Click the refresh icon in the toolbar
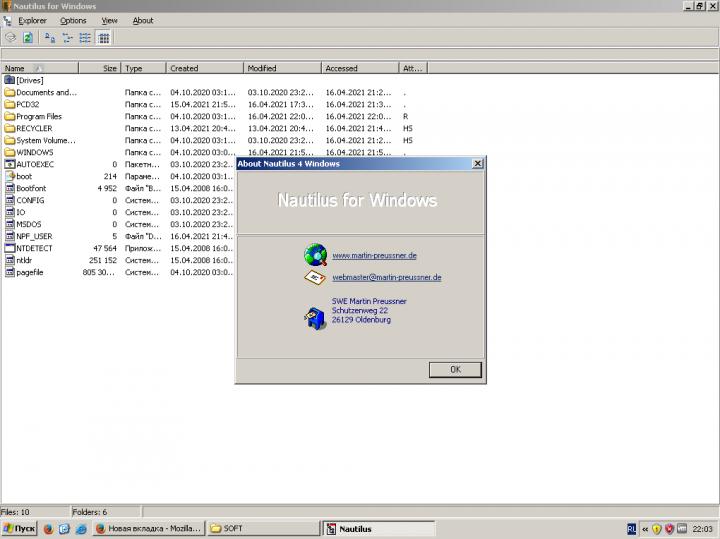720x539 pixels. (28, 37)
